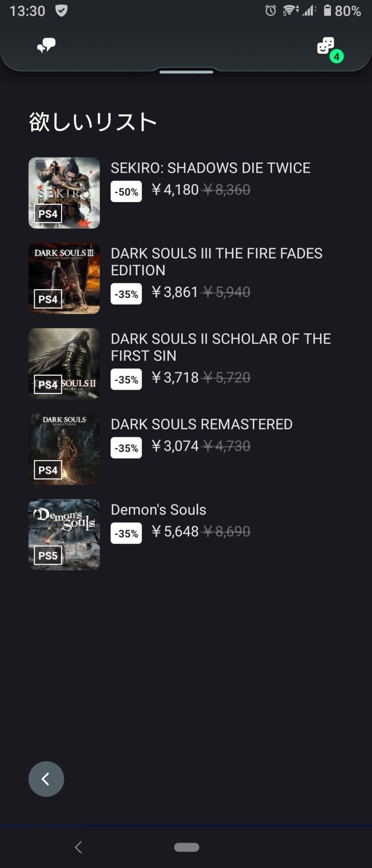This screenshot has width=372, height=868.
Task: Tap the ¥5,648 Demon's Souls price
Action: [175, 531]
